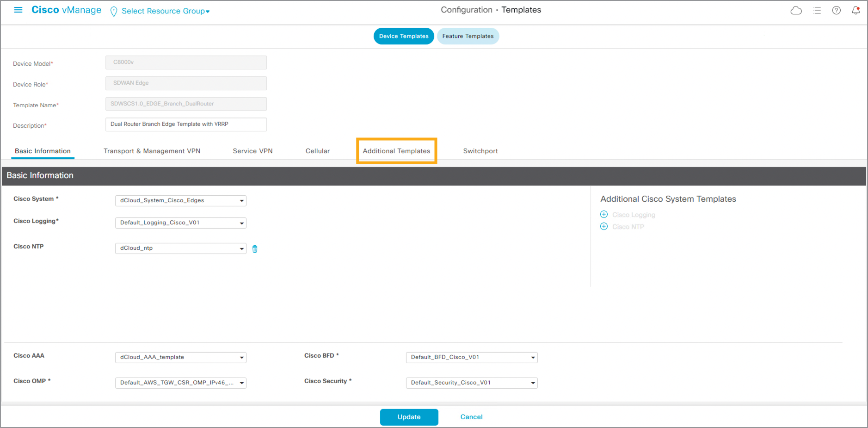The height and width of the screenshot is (428, 868).
Task: Expand the Cisco AAA template dropdown
Action: [180, 357]
